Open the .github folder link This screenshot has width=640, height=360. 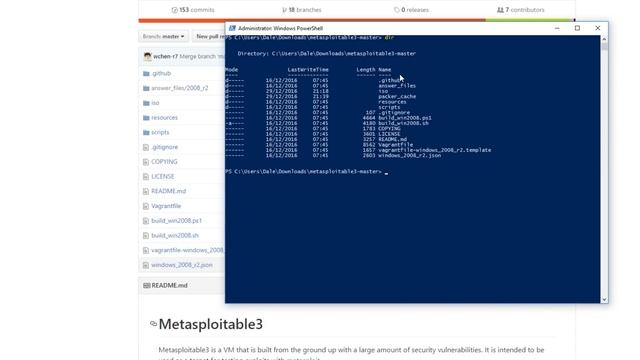point(161,73)
